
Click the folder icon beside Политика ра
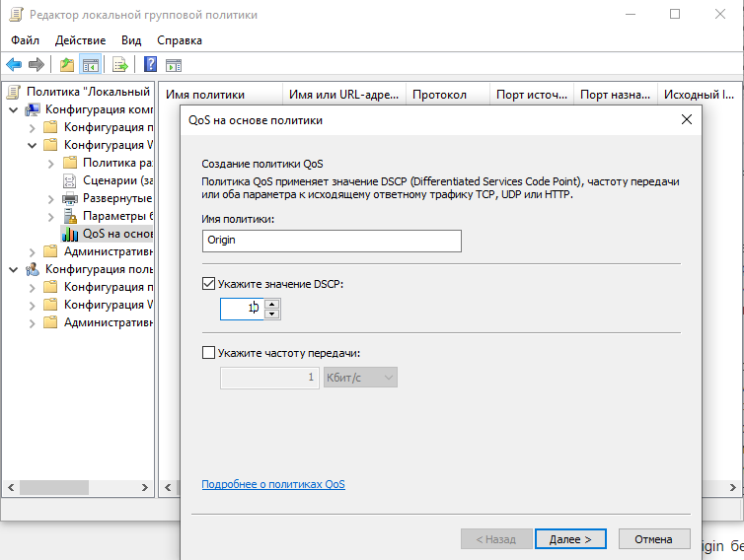pos(70,163)
